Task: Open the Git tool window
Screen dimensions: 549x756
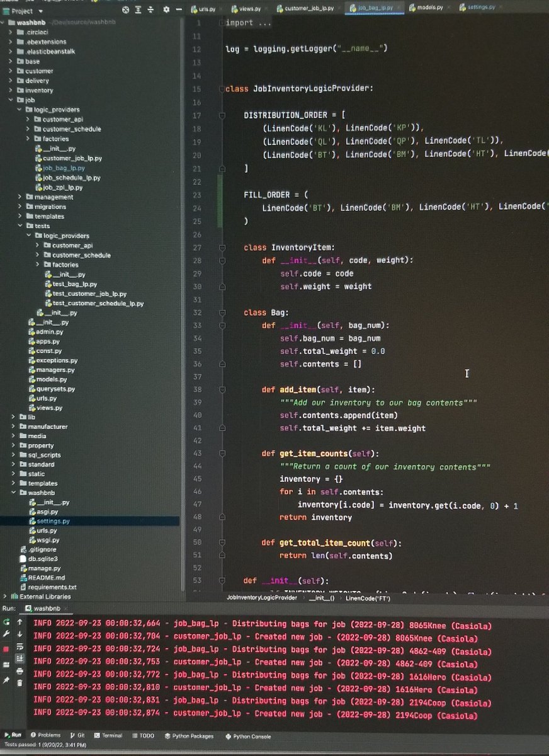Action: point(77,735)
